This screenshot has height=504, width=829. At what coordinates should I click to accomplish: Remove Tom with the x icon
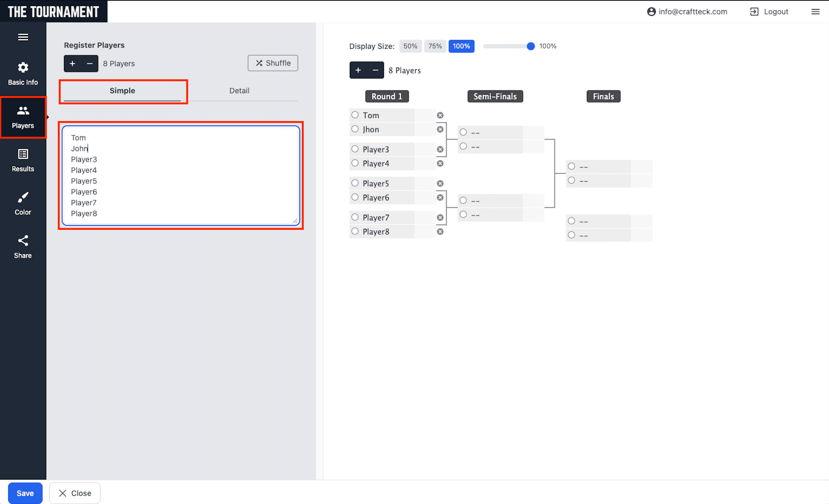pyautogui.click(x=440, y=115)
